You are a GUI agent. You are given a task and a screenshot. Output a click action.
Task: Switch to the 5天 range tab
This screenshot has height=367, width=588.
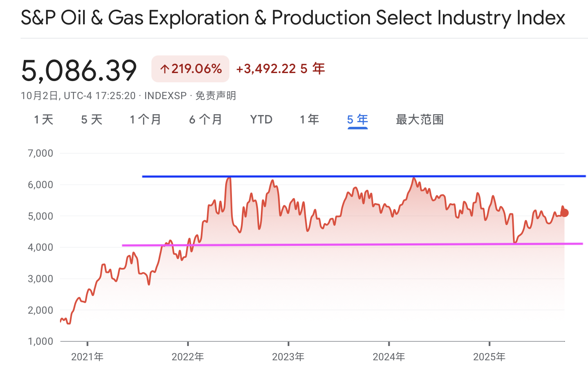[x=92, y=120]
